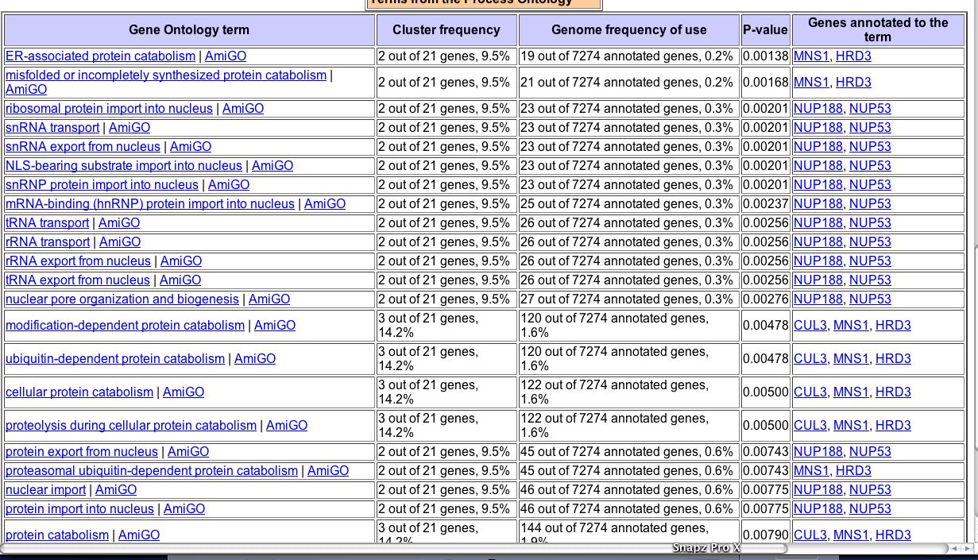Open AmiGO link under misfolded protein catabolism
The image size is (978, 560).
click(26, 90)
